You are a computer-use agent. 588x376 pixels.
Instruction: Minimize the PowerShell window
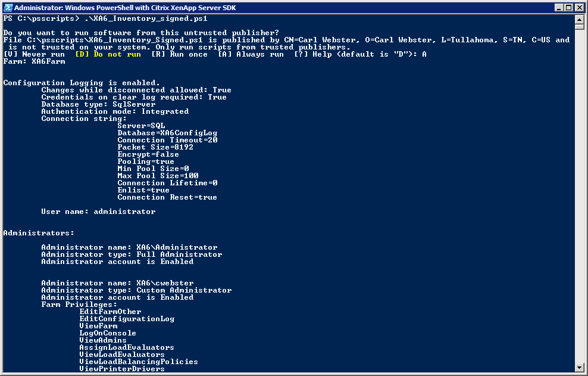coord(559,8)
